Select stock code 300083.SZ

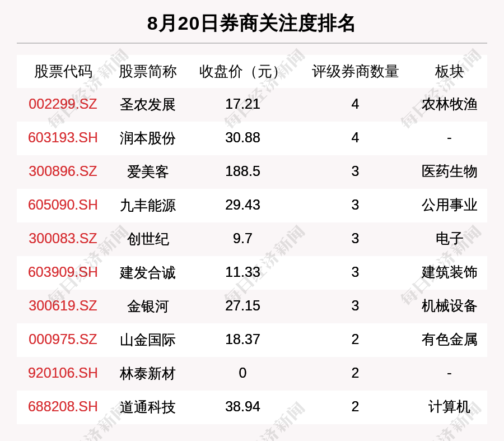(63, 238)
